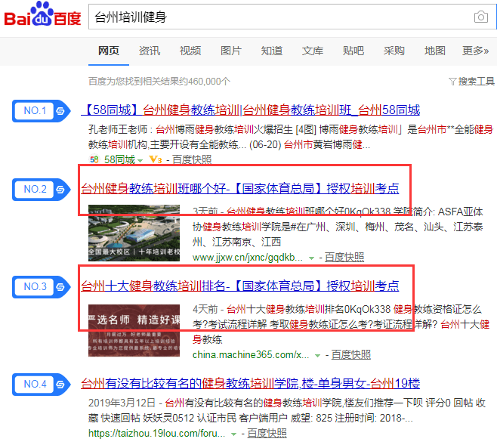The height and width of the screenshot is (448, 497).
Task: Expand dropdown arrow after china.machine365.com URL
Action: (317, 356)
